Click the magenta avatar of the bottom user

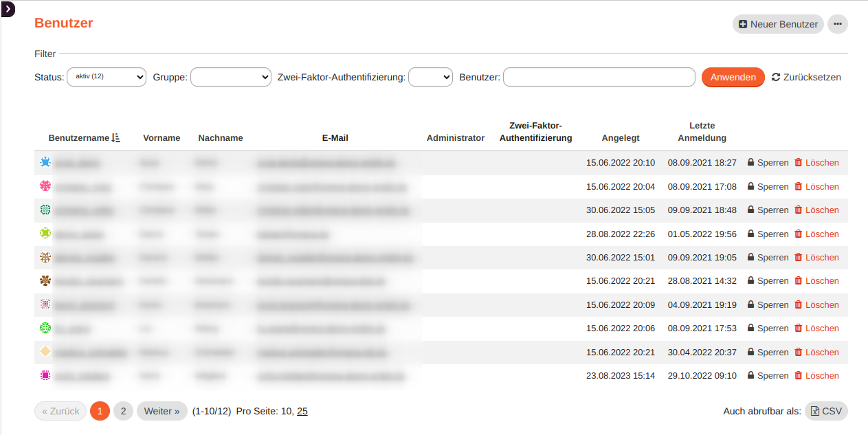[45, 375]
